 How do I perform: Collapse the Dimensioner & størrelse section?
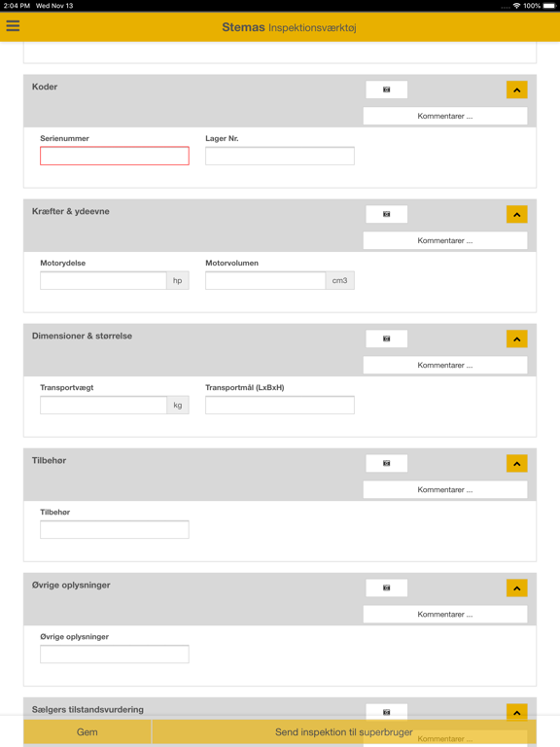click(516, 339)
